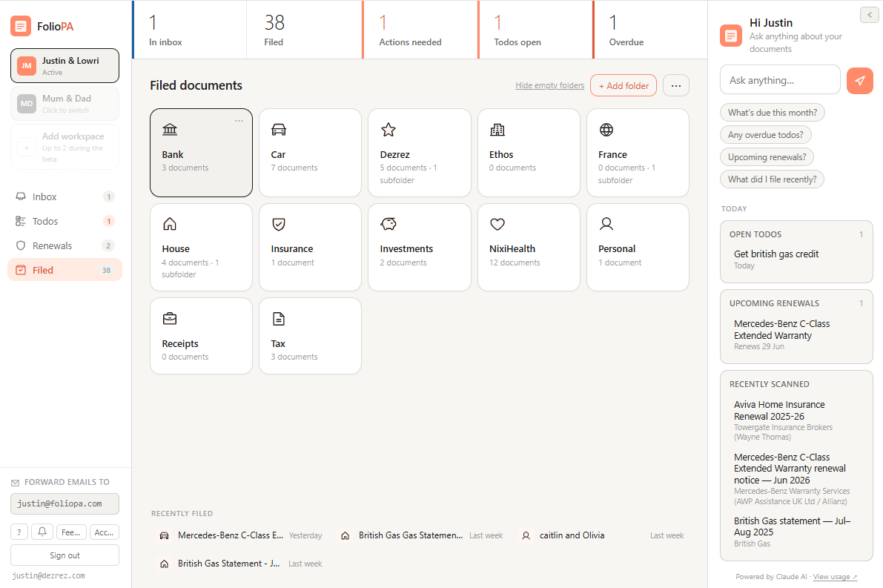Image resolution: width=883 pixels, height=588 pixels.
Task: Collapse the assistant panel with the chevron
Action: tap(870, 15)
